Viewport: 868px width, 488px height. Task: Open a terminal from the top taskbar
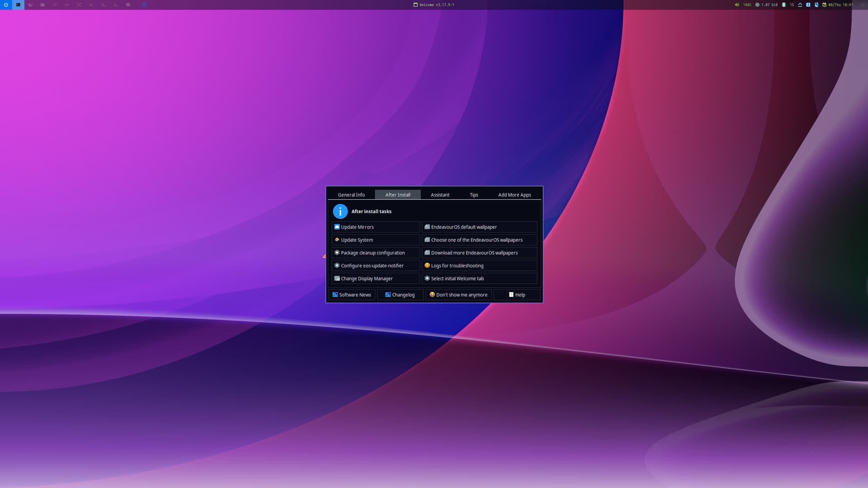click(x=90, y=5)
